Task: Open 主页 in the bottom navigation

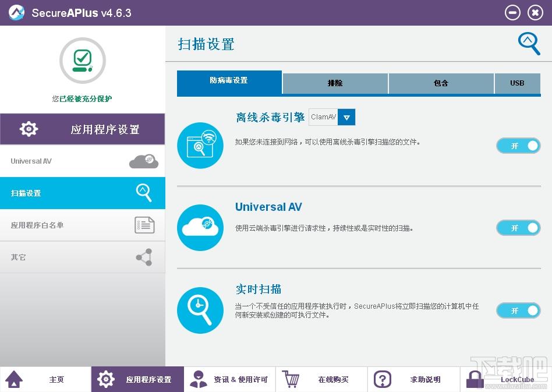Action: click(x=46, y=379)
